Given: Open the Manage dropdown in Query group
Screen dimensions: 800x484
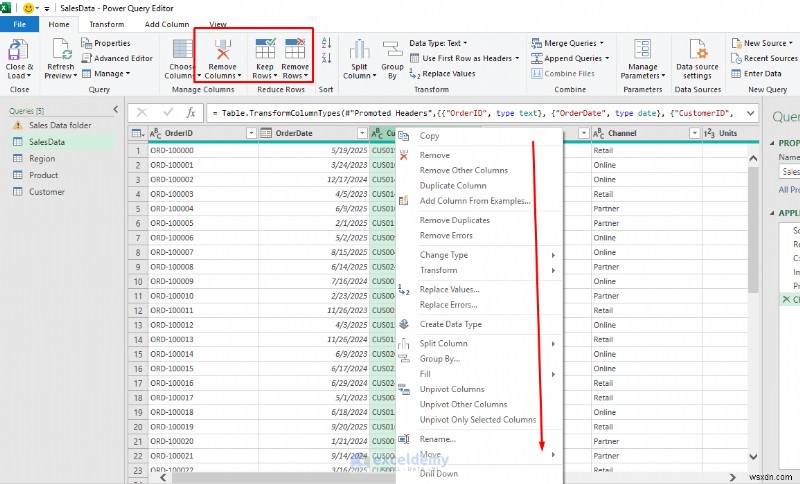Looking at the screenshot, I should click(106, 73).
